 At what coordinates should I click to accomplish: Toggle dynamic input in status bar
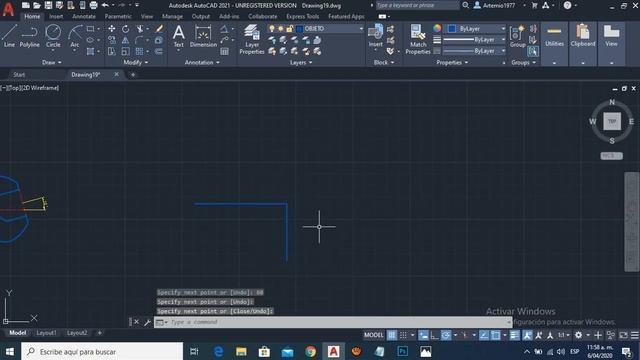(x=424, y=335)
